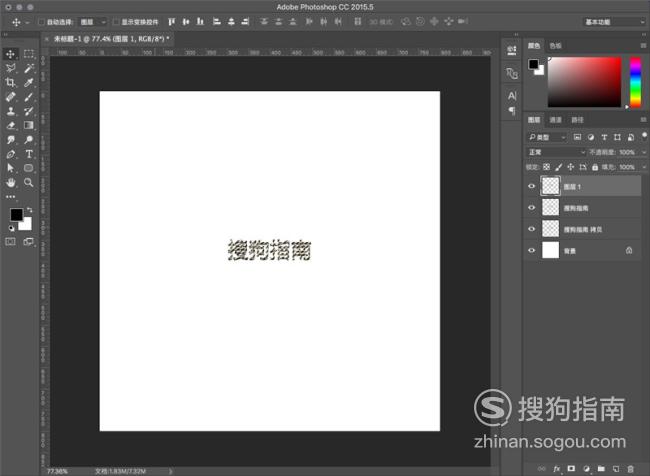
Task: Select the History Brush tool
Action: 29,111
